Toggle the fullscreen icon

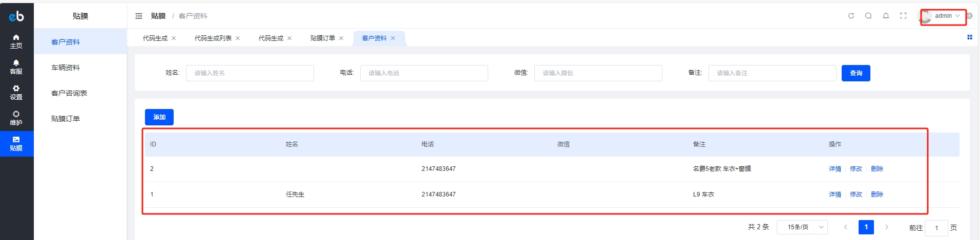(903, 16)
